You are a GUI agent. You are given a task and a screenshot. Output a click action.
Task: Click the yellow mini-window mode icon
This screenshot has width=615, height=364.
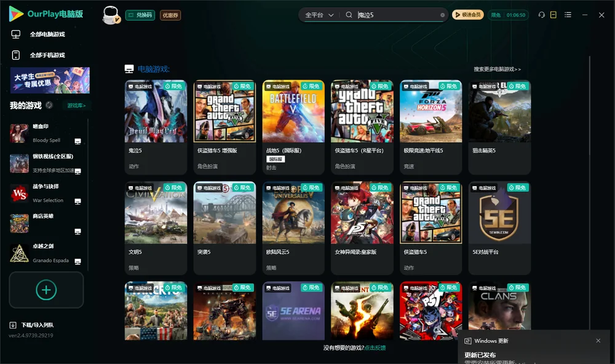553,15
